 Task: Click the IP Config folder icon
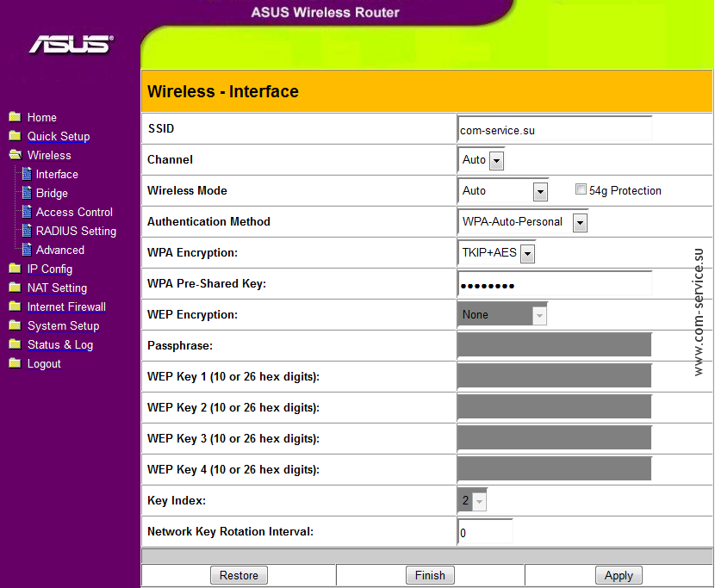[15, 269]
